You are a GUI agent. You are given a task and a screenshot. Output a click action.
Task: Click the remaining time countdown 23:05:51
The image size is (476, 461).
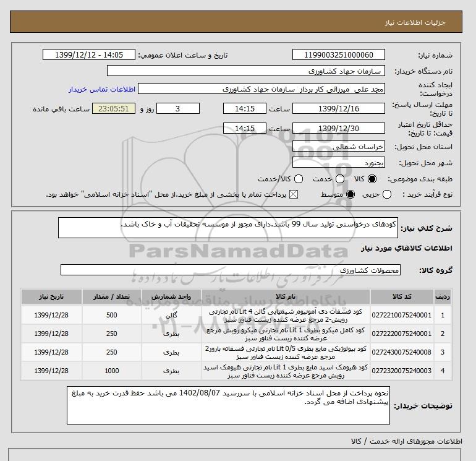pyautogui.click(x=114, y=108)
